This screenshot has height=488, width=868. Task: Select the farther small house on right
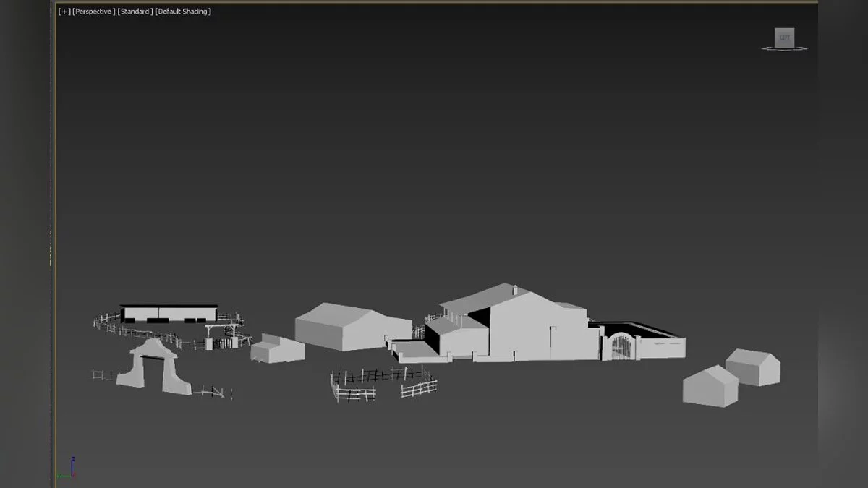click(x=754, y=367)
